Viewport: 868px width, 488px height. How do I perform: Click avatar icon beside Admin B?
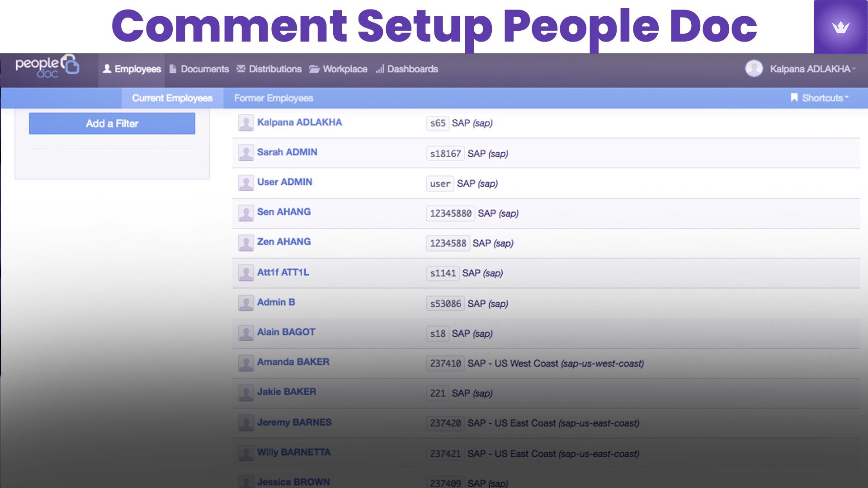246,303
